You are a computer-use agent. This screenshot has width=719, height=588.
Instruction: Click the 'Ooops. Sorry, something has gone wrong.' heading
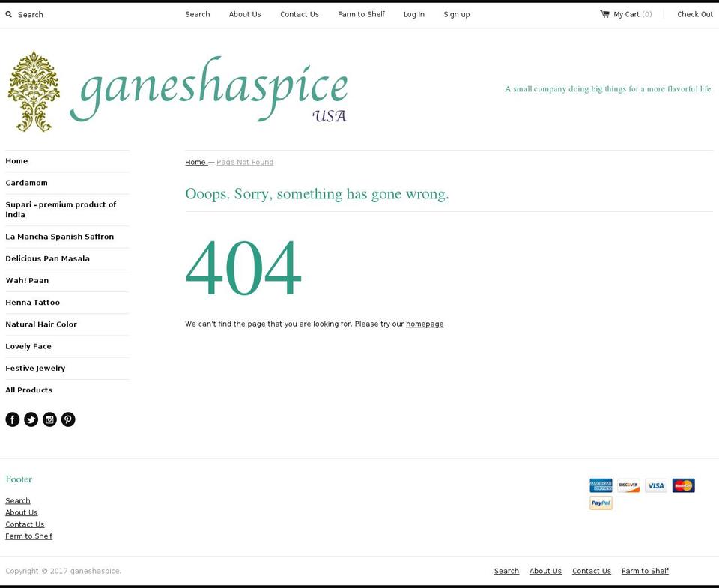[x=317, y=194]
